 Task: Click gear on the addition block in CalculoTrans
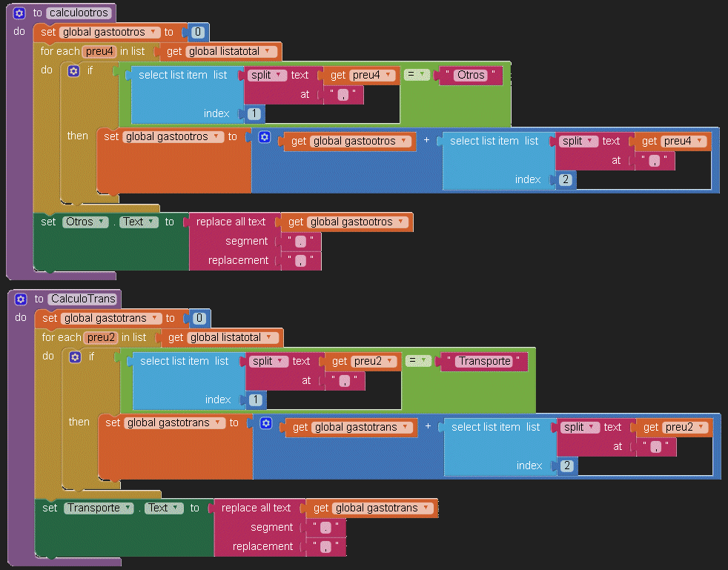coord(266,424)
